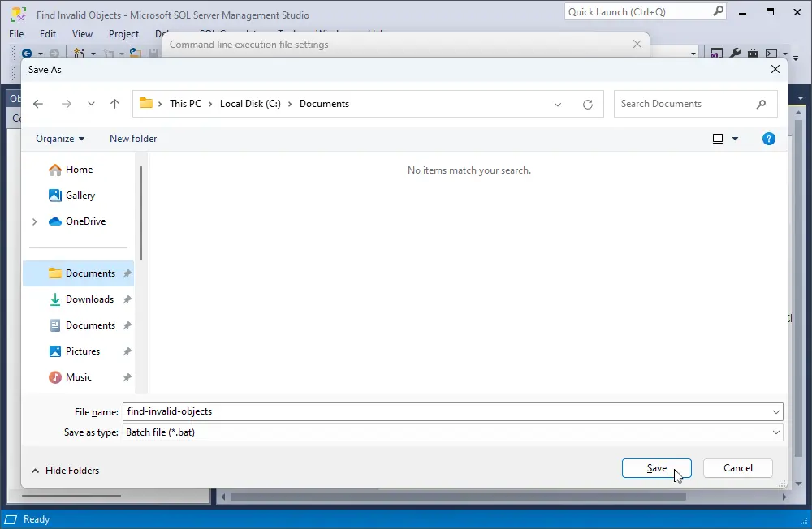
Task: Open the Organize dropdown menu
Action: (x=60, y=139)
